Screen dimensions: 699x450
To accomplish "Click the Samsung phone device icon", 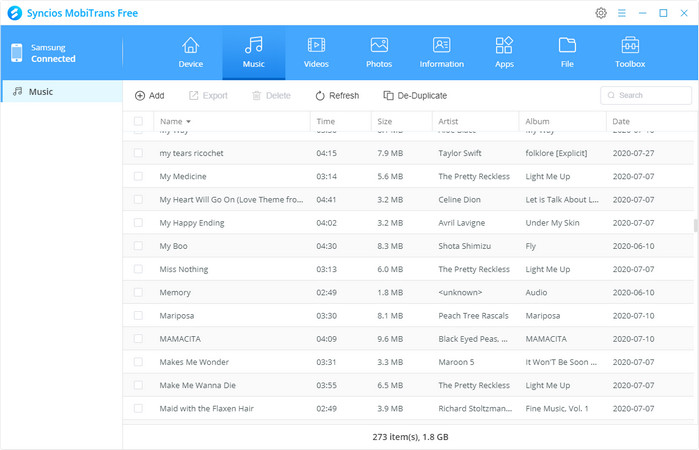I will coord(16,53).
